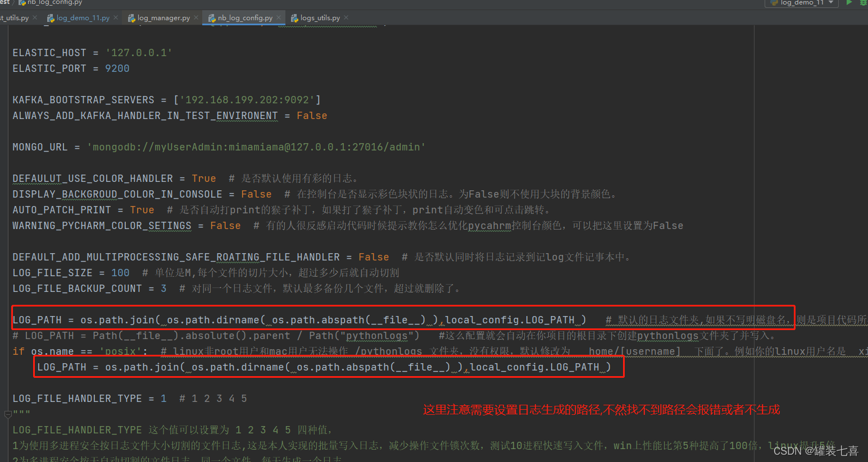The image size is (868, 462).
Task: Click the LOG_FILE_BACKUP_COUNT variable
Action: (77, 289)
